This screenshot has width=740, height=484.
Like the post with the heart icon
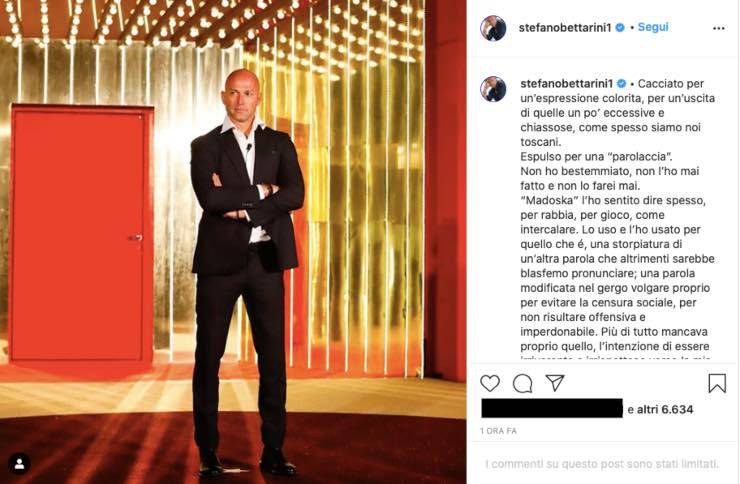[490, 383]
